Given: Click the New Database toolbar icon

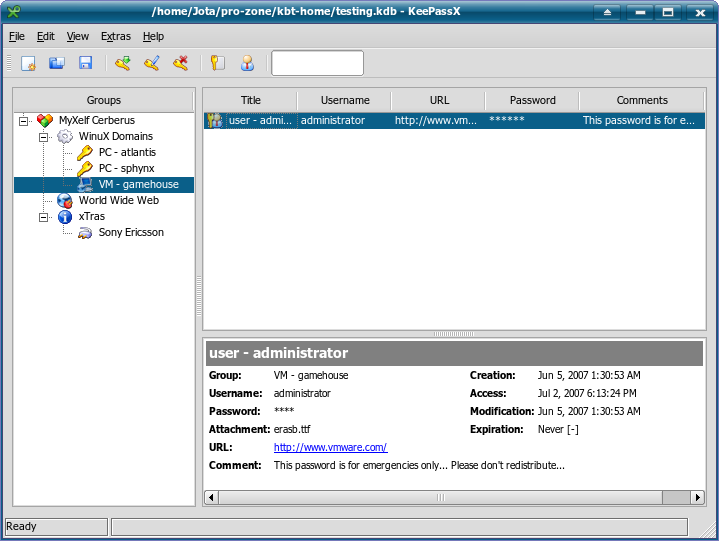Looking at the screenshot, I should (28, 63).
